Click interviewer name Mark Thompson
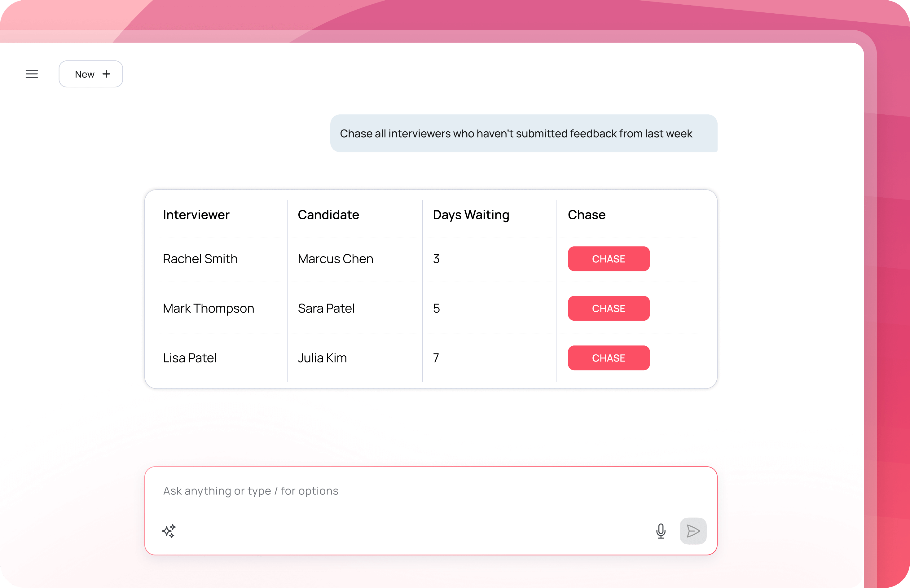Viewport: 910px width, 588px height. 209,309
